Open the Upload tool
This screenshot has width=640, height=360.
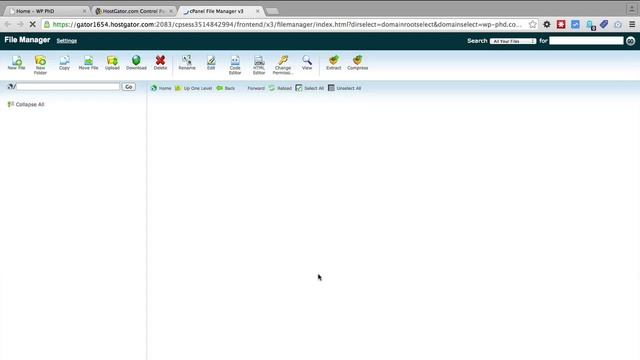(112, 62)
